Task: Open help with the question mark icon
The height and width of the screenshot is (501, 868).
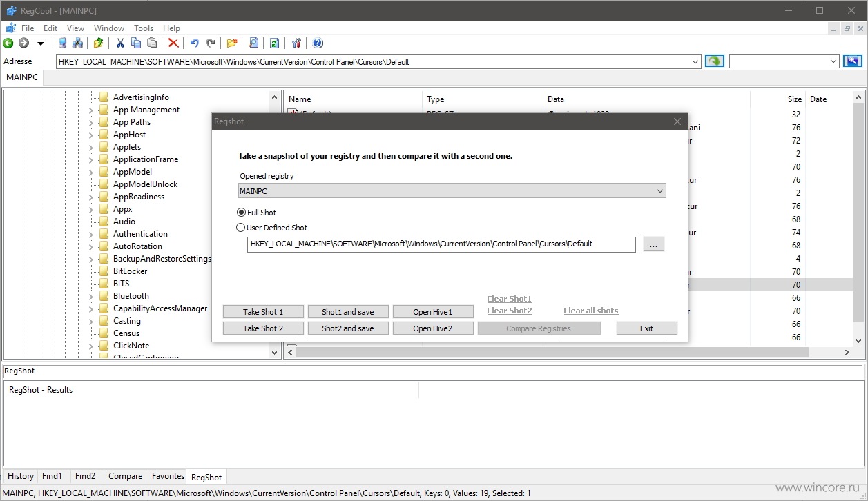Action: point(318,43)
